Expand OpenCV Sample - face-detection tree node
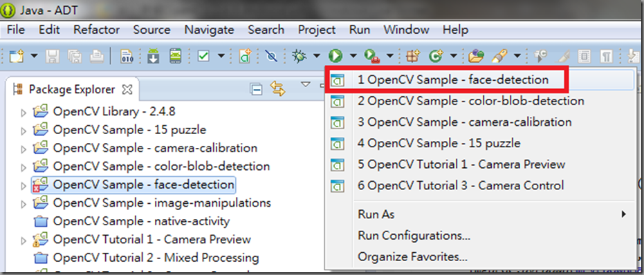This screenshot has height=275, width=644. [24, 187]
